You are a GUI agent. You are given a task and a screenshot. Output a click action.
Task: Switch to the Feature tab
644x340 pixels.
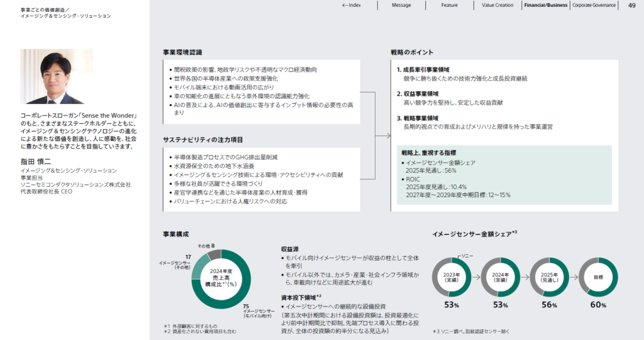pyautogui.click(x=449, y=5)
